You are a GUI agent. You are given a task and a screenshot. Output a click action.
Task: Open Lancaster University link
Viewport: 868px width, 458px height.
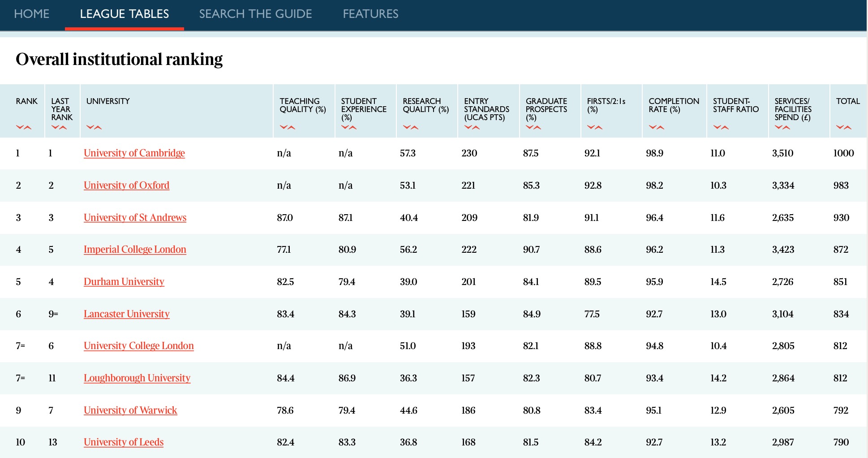pyautogui.click(x=127, y=314)
